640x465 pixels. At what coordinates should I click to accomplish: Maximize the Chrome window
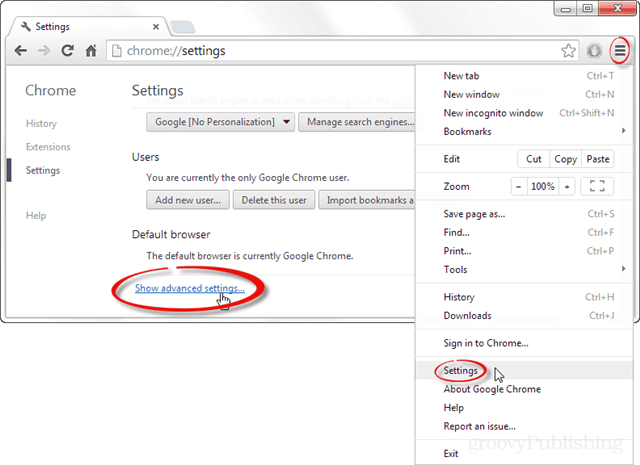pyautogui.click(x=587, y=9)
